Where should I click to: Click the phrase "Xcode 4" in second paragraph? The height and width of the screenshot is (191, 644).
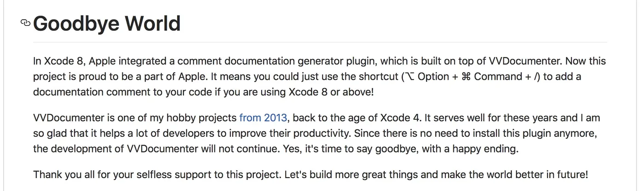click(400, 118)
